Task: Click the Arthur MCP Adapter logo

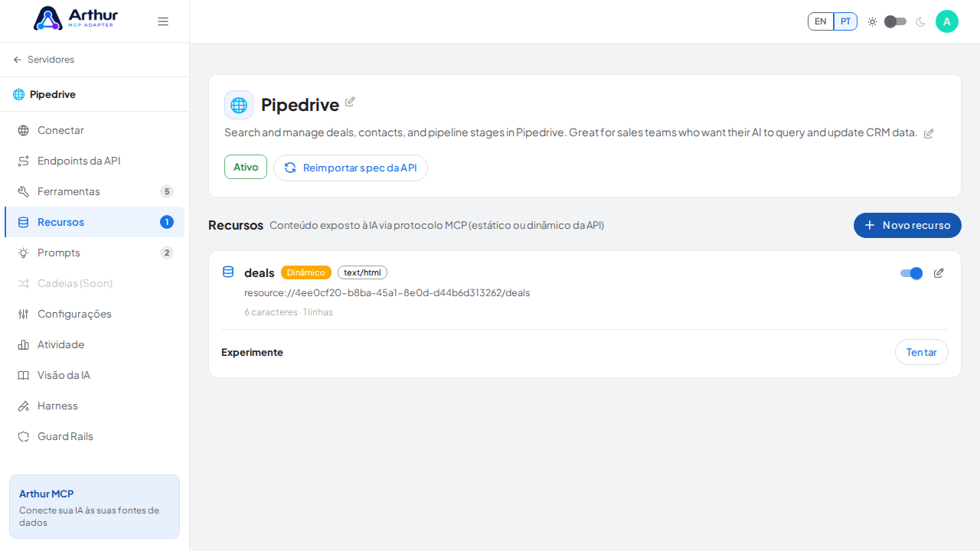Action: click(76, 18)
